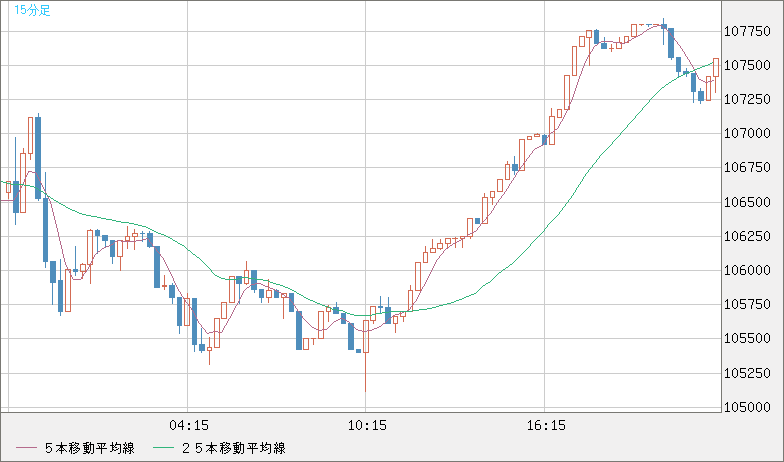
Task: Select the 106250 price axis label
Action: [x=748, y=236]
